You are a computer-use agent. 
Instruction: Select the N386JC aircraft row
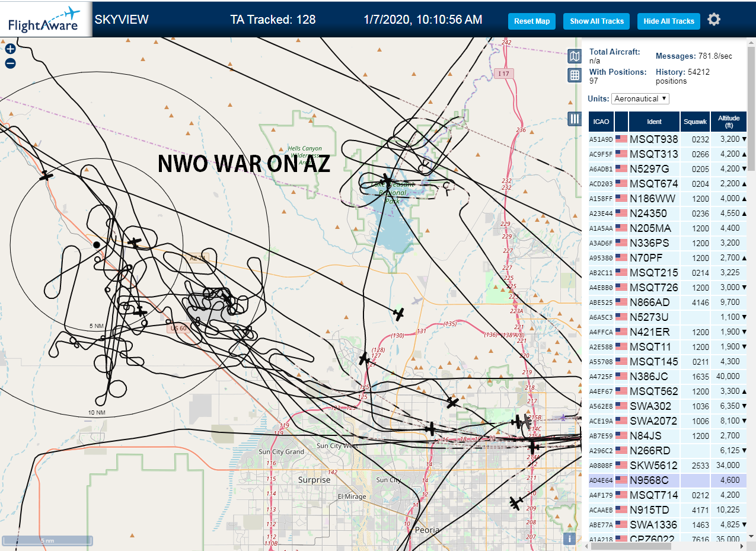click(668, 377)
